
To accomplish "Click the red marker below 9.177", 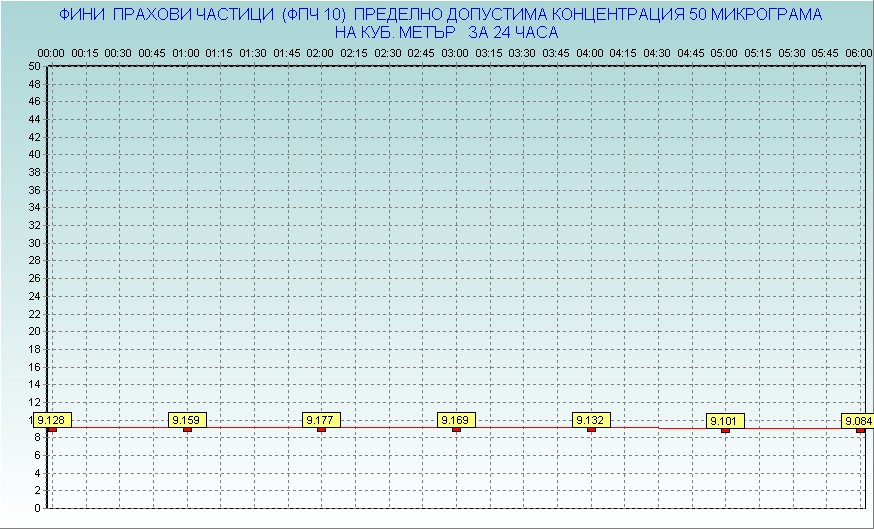I will pyautogui.click(x=321, y=430).
